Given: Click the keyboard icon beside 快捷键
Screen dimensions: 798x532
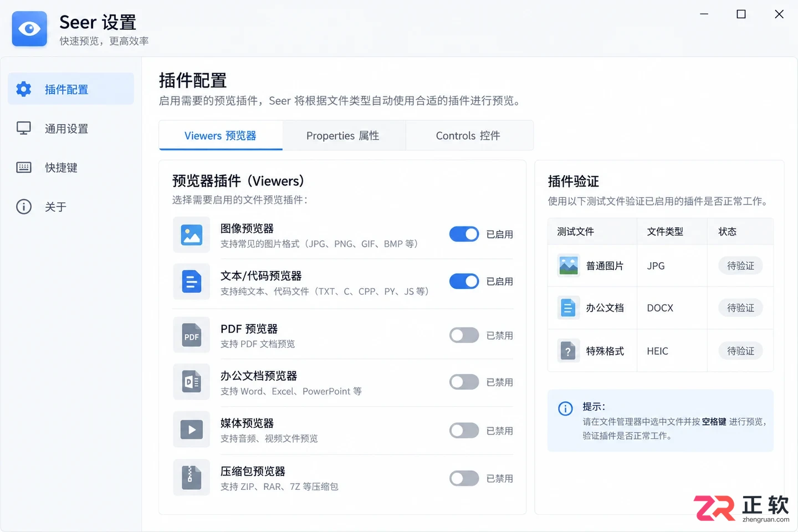Looking at the screenshot, I should coord(24,167).
